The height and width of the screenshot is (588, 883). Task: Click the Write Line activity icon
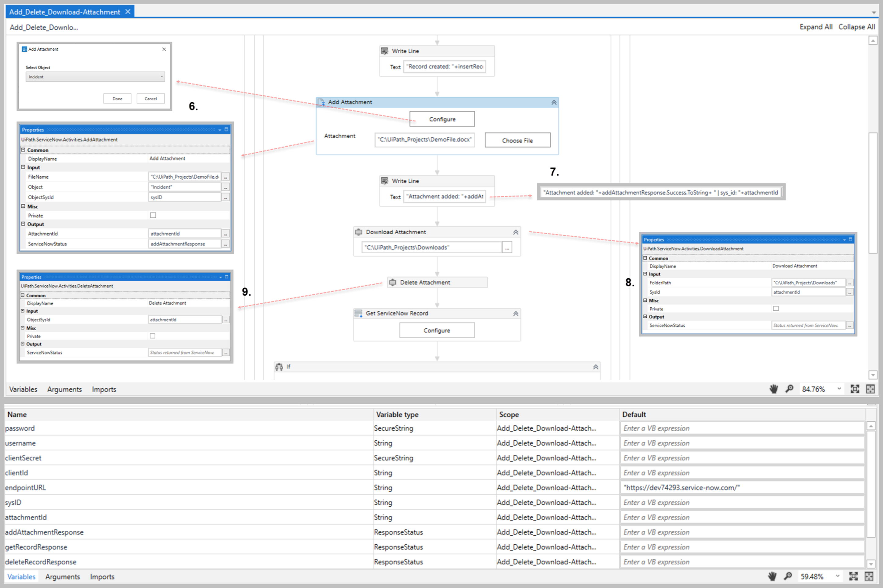coord(385,51)
